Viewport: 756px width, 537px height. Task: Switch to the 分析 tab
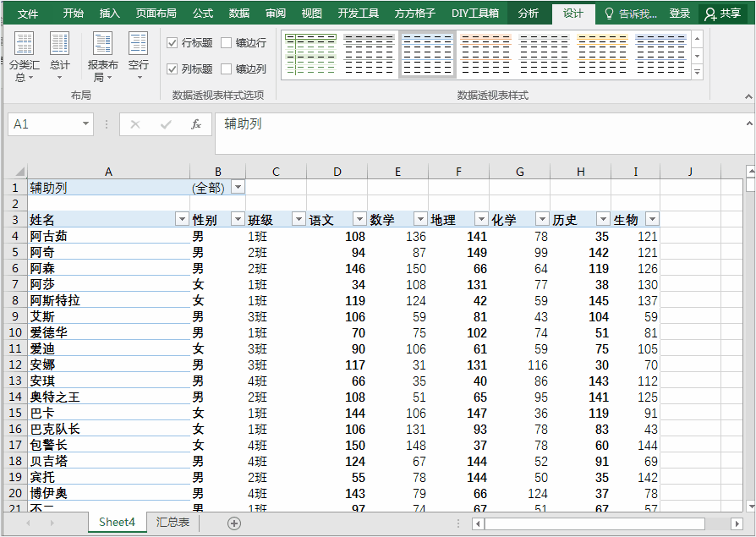[529, 14]
